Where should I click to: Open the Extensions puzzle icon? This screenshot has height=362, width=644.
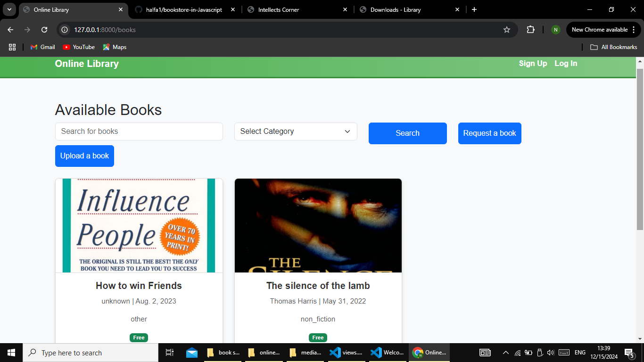coord(531,30)
